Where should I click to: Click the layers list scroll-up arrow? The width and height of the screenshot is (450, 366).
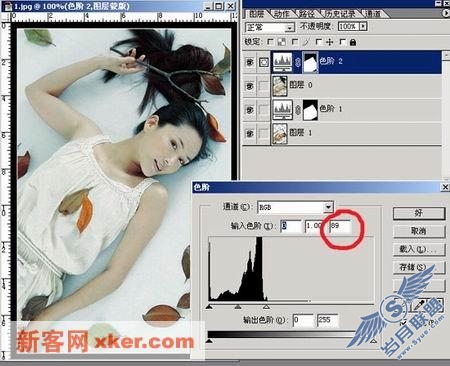pos(446,56)
